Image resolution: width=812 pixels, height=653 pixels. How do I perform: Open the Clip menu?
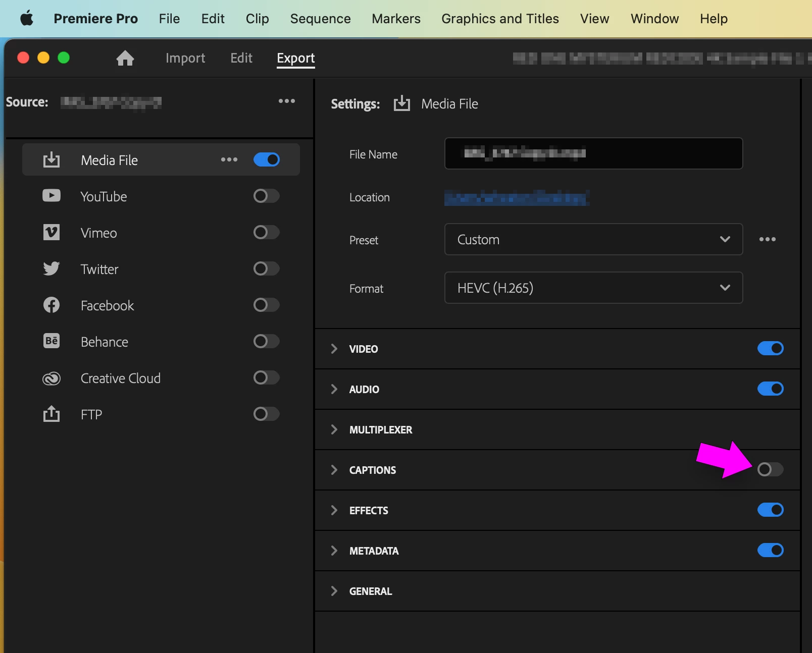(257, 19)
